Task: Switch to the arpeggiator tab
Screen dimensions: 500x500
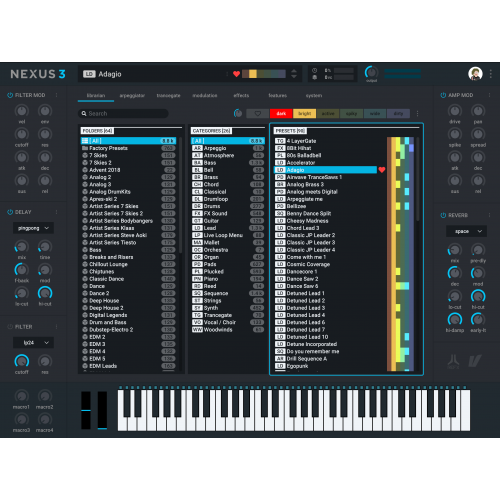Action: coord(132,96)
